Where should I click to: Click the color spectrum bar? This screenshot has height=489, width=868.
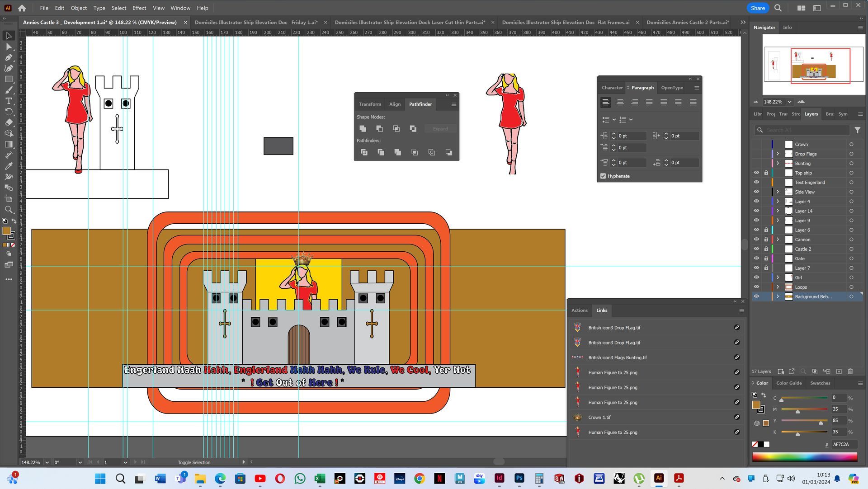804,457
